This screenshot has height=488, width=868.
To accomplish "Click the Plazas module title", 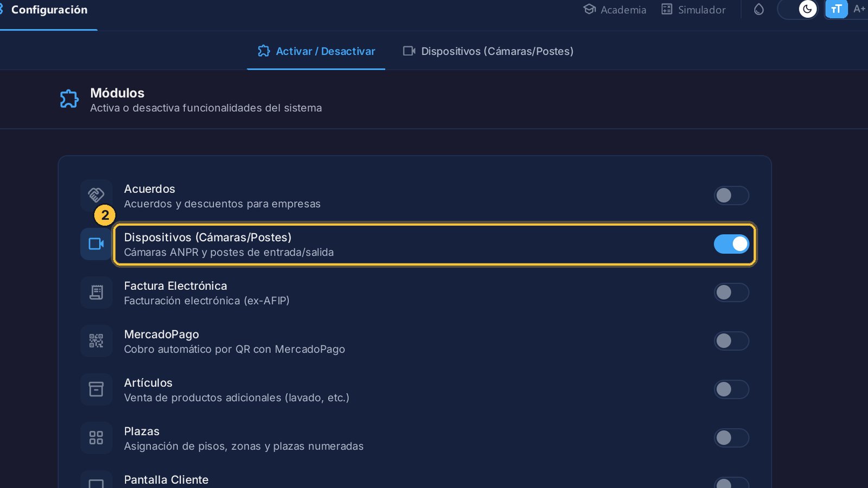I will (x=142, y=431).
